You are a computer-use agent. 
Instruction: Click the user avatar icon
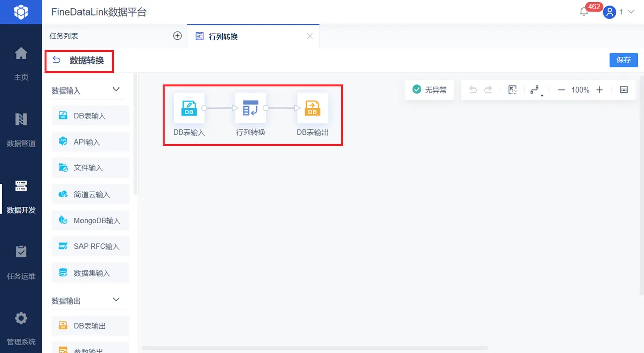pyautogui.click(x=610, y=12)
